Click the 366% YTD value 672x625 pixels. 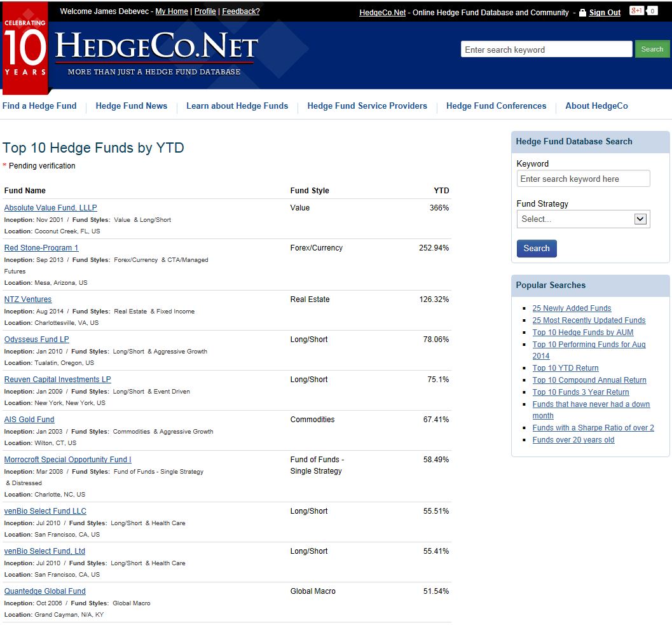pyautogui.click(x=439, y=208)
